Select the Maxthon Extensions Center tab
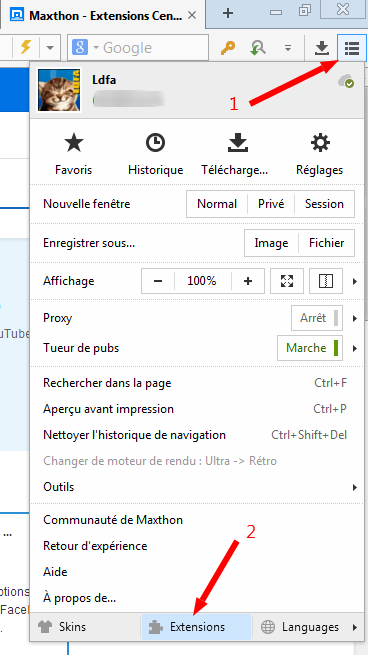 tap(102, 16)
